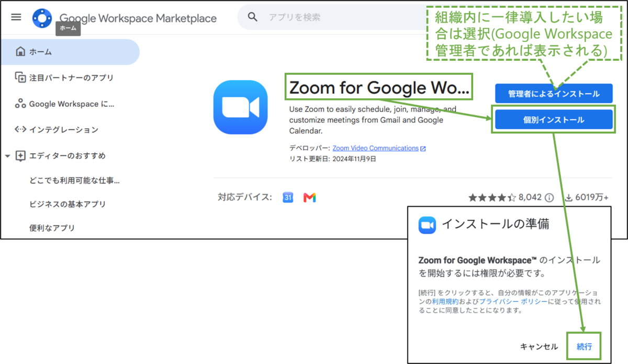The image size is (628, 364).
Task: Open どこでも利用可能な仕事... category
Action: tap(74, 181)
